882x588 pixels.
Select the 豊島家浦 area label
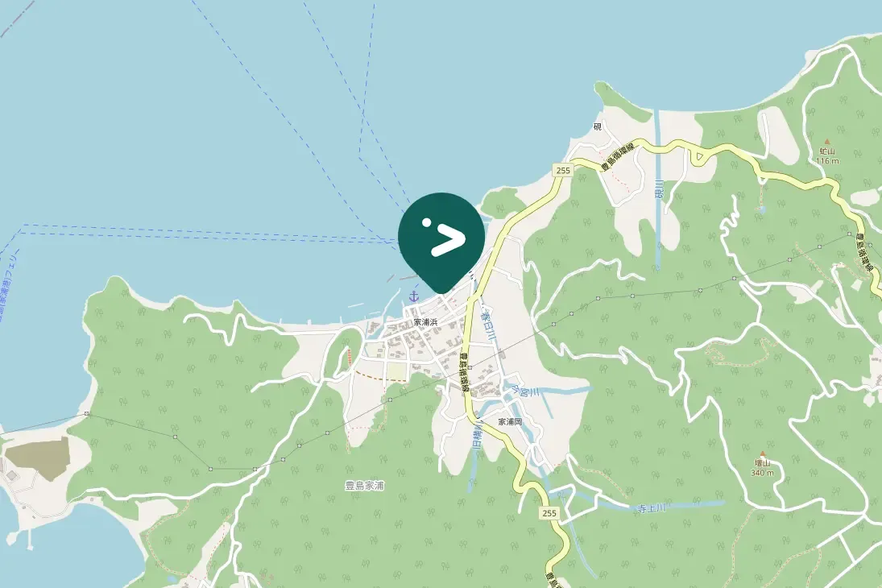365,485
